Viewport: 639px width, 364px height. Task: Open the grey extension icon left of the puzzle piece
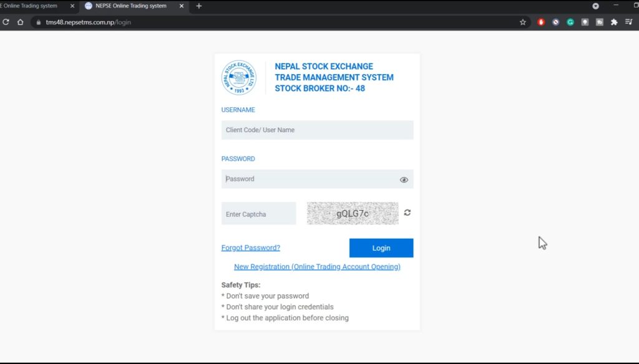point(600,22)
